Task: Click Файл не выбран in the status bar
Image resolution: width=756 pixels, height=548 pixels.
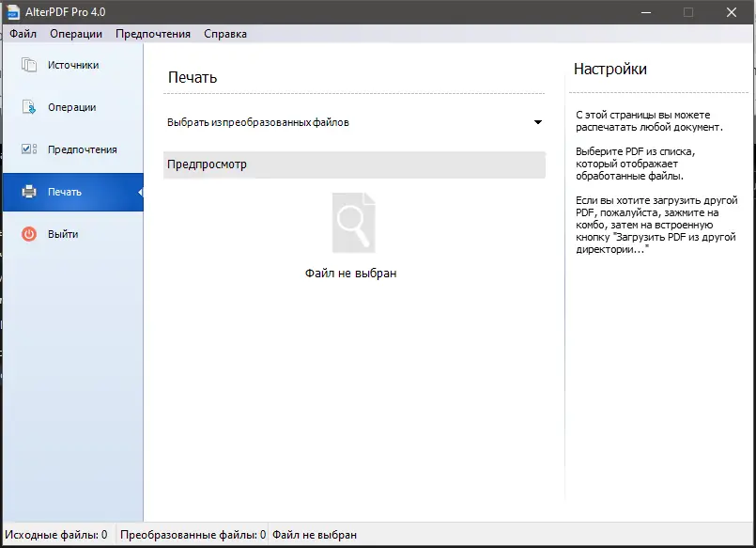Action: pos(314,534)
